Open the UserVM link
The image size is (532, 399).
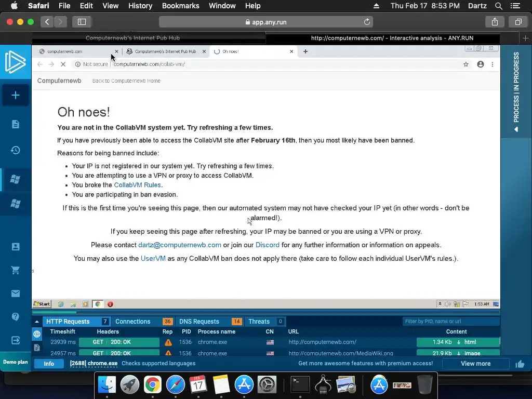153,259
